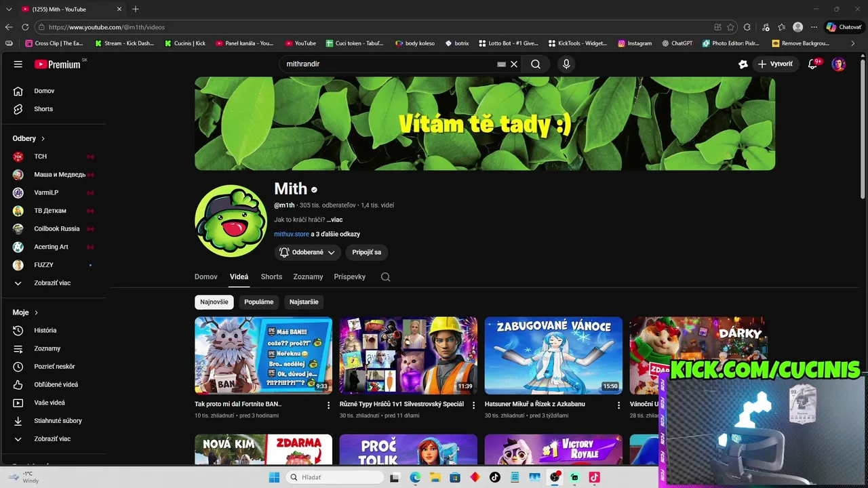The height and width of the screenshot is (488, 868).
Task: Open the Fortnite BAN video thumbnail
Action: (263, 355)
